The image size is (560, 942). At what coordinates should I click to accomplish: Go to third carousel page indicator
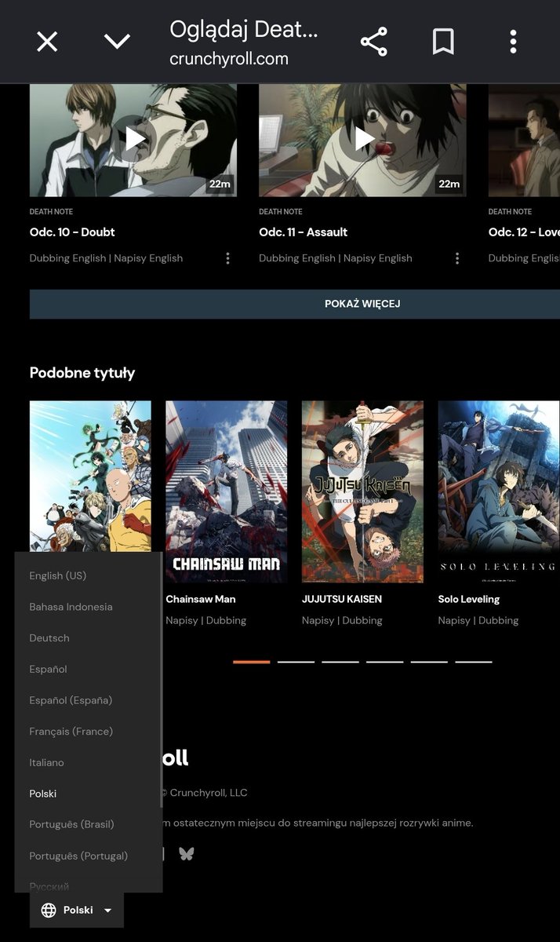[x=340, y=662]
